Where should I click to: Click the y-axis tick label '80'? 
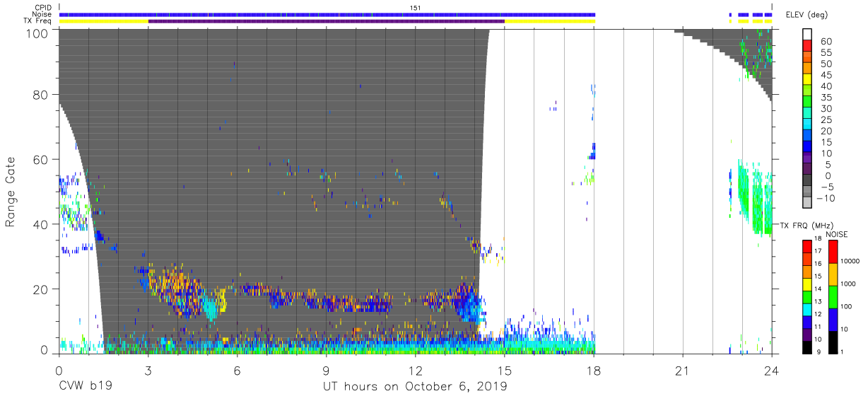(42, 95)
